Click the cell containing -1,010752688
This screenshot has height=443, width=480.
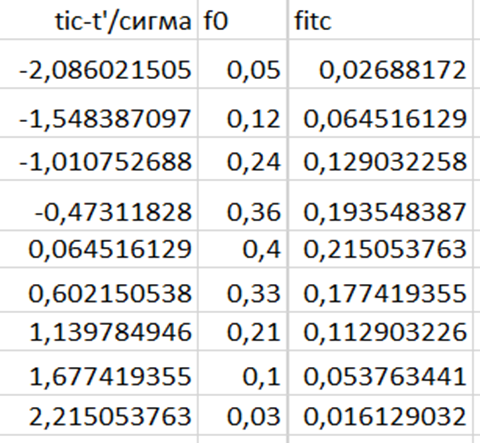(99, 159)
